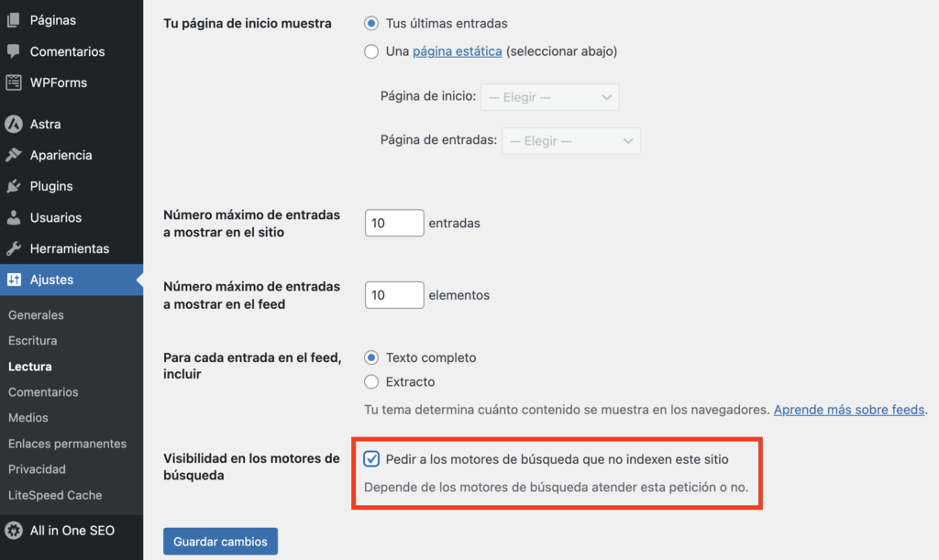Viewport: 939px width, 560px height.
Task: Open the Página de inicio dropdown
Action: (x=549, y=96)
